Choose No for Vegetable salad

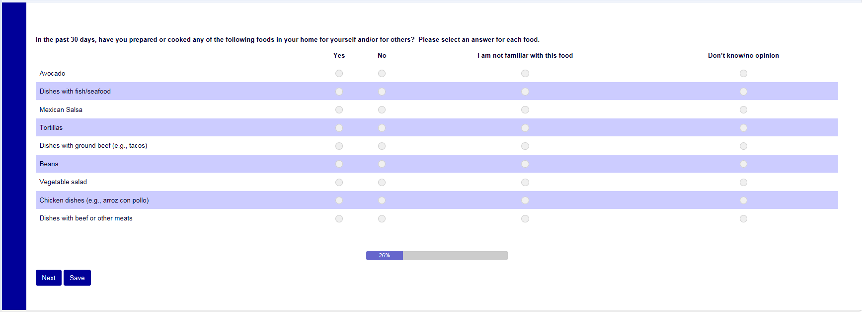[382, 183]
